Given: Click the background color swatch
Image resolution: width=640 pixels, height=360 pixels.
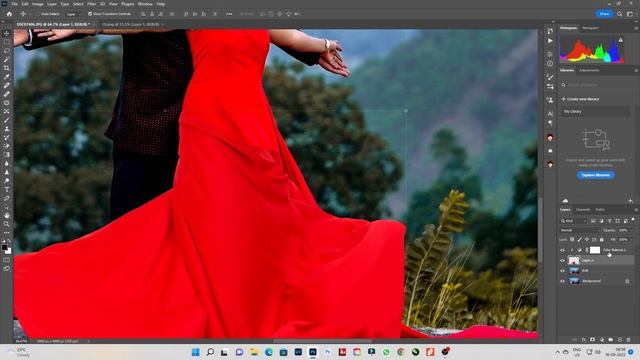Looking at the screenshot, I should (x=9, y=251).
